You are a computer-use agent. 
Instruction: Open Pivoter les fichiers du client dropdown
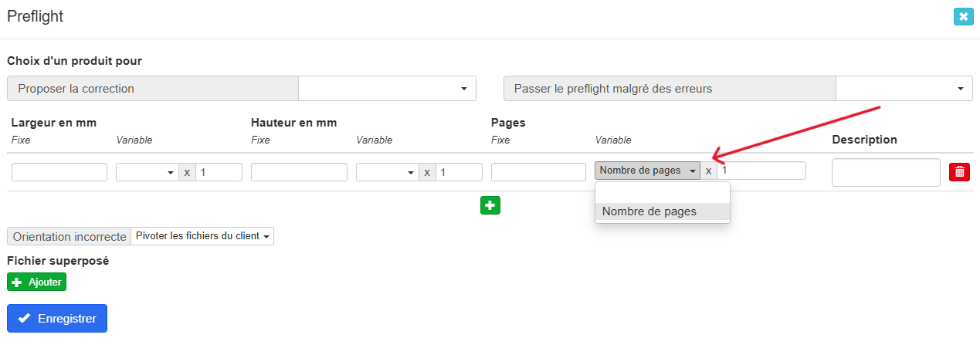[202, 236]
